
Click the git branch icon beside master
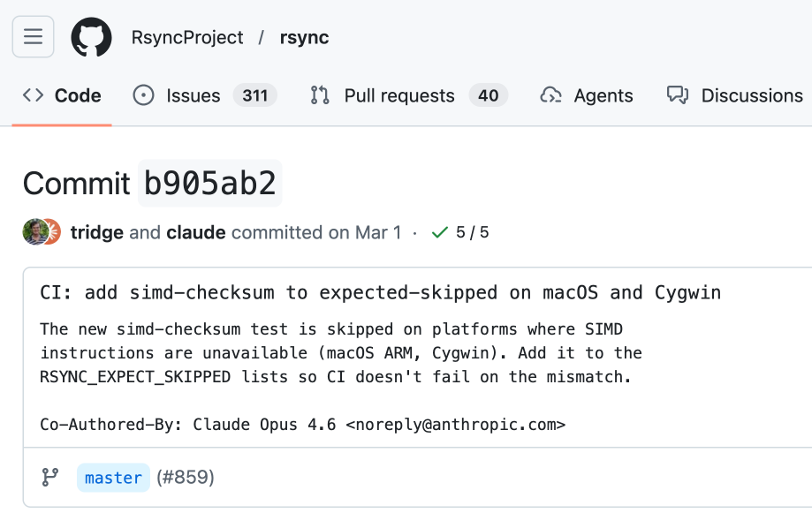(50, 478)
